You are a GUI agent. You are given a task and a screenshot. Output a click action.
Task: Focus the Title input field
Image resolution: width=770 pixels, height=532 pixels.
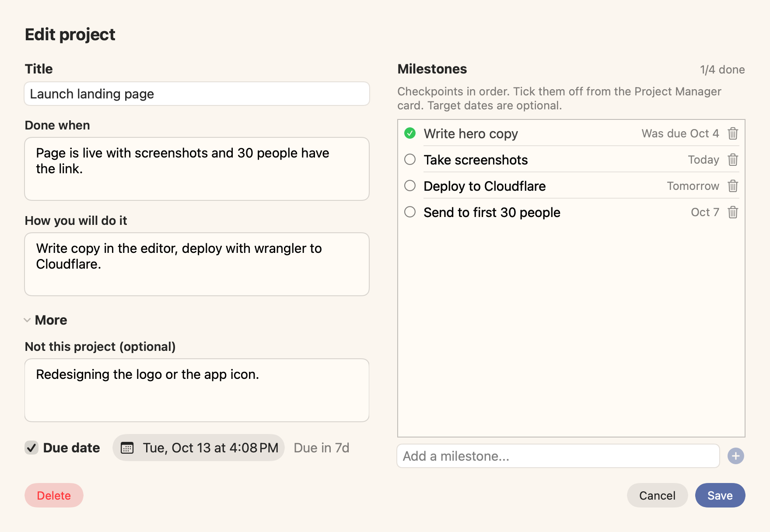point(197,94)
